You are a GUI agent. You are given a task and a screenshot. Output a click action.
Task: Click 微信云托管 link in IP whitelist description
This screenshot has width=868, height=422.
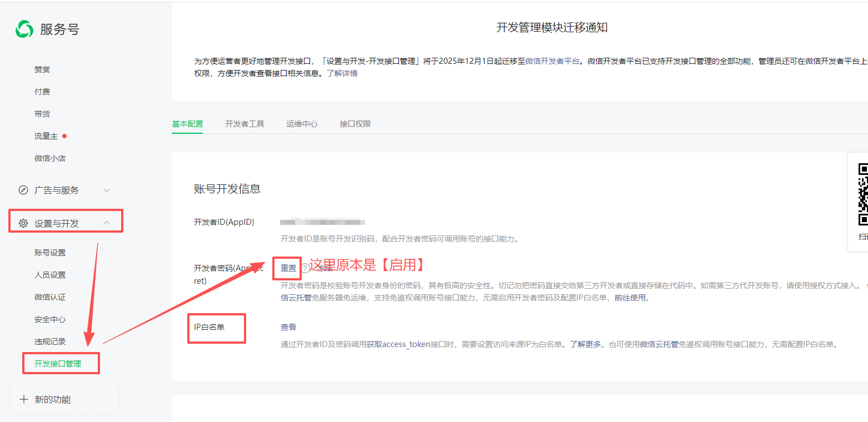tap(659, 344)
